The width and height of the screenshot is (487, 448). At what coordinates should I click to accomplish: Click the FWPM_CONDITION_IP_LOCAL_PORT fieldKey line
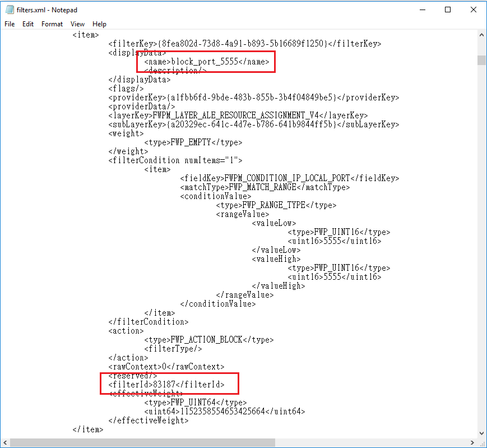tap(290, 178)
